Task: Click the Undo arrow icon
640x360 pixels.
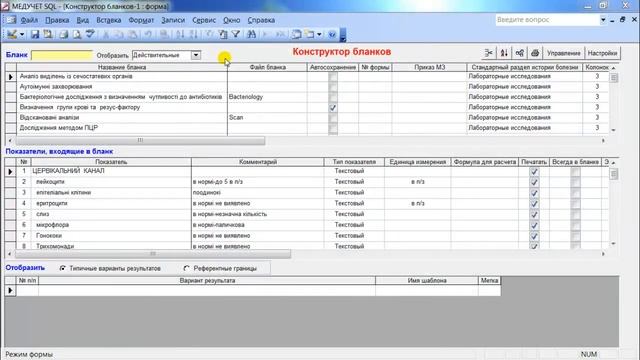Action: click(148, 35)
